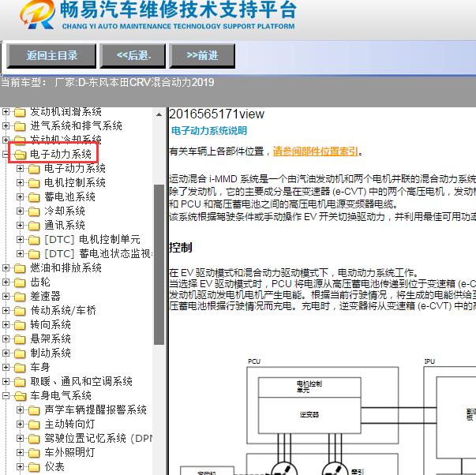Select the 取暖、通风和空调系统 tree item label
This screenshot has height=475, width=476.
pos(81,381)
